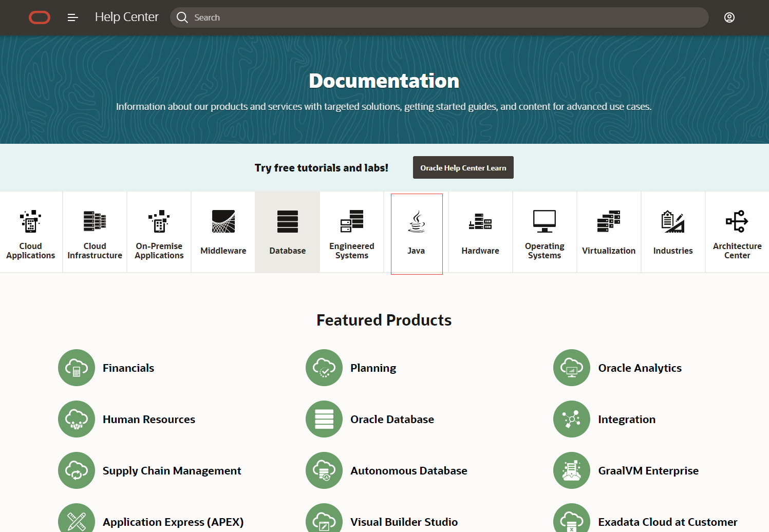
Task: Select the Database tab label
Action: [288, 251]
